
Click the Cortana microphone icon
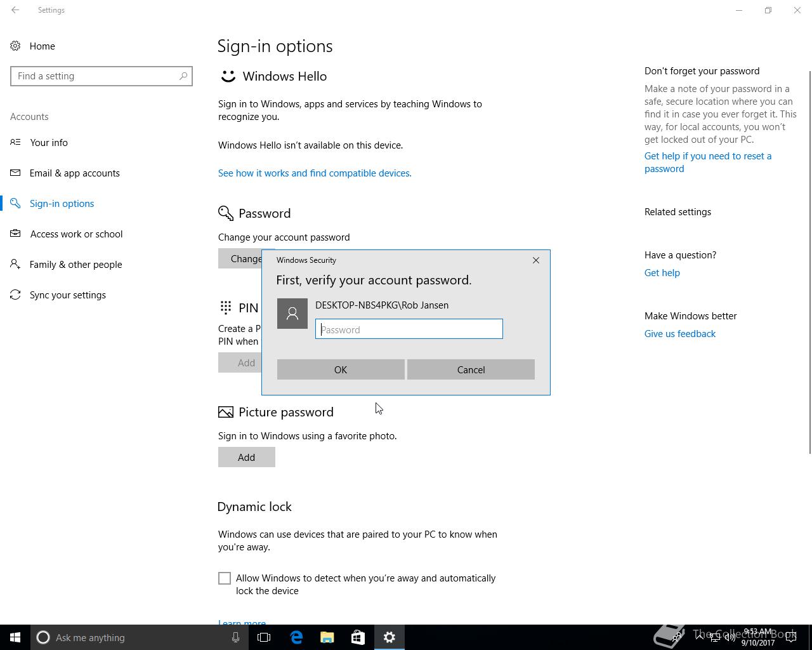click(x=235, y=637)
